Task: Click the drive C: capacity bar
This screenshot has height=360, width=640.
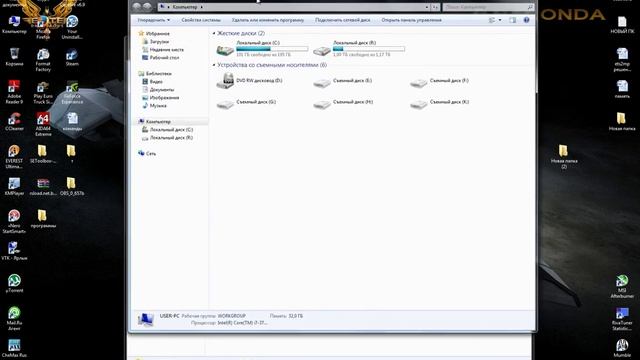Action: tap(272, 49)
